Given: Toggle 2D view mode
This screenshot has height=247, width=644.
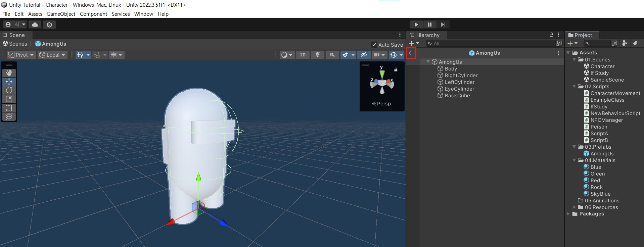Looking at the screenshot, I should click(x=303, y=55).
